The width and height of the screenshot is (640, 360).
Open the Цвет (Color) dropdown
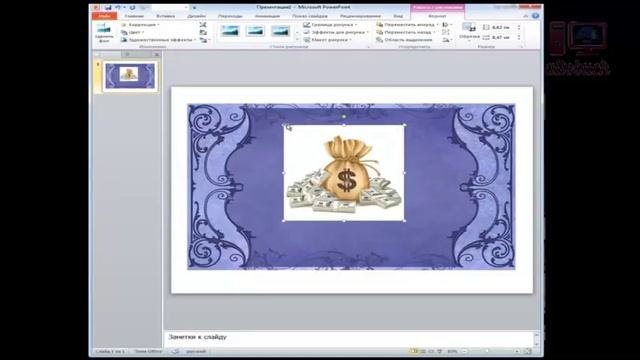(x=133, y=32)
